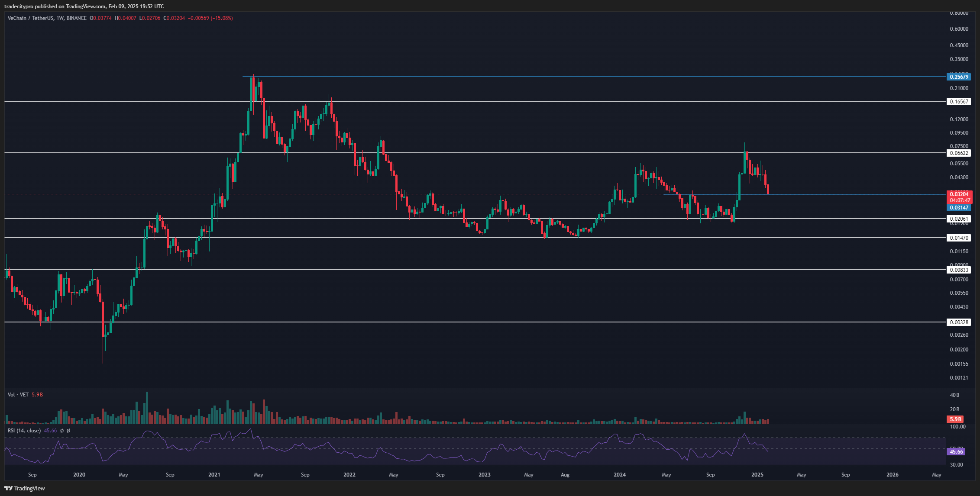Click the blue 0.03147 price label
The image size is (980, 496).
coord(958,208)
